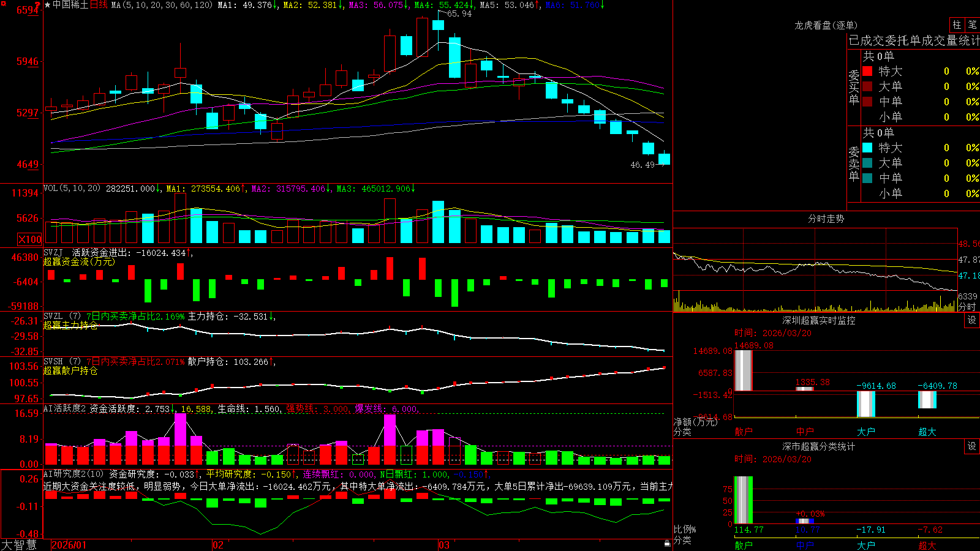Click the 分时走势 panel title
980x551 pixels.
(826, 219)
